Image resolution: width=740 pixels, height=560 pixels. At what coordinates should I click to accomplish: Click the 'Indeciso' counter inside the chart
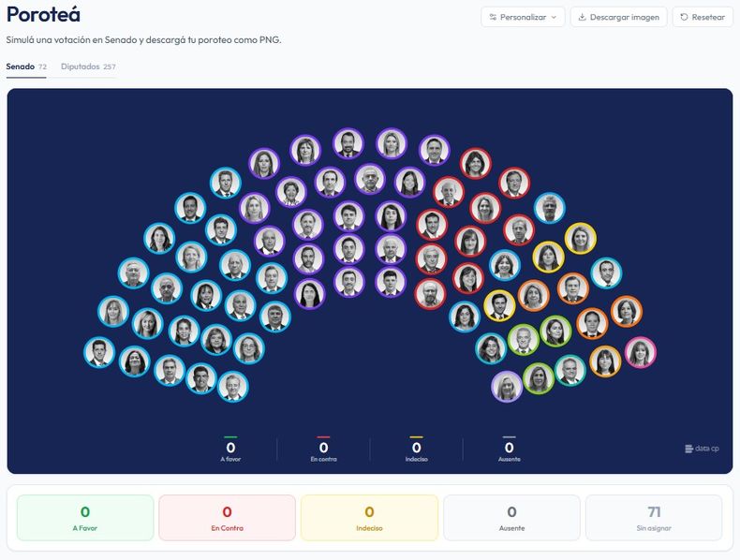pos(416,450)
